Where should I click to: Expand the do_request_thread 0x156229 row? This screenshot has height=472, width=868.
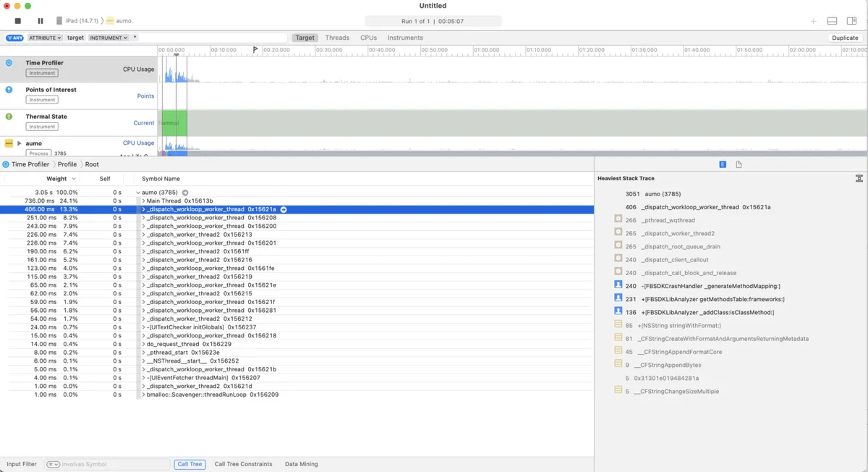[x=143, y=344]
